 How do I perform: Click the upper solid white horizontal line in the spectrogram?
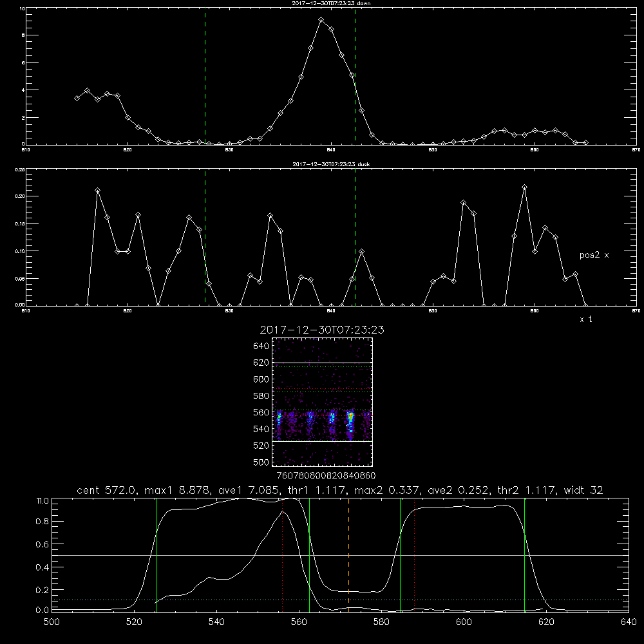pos(323,363)
